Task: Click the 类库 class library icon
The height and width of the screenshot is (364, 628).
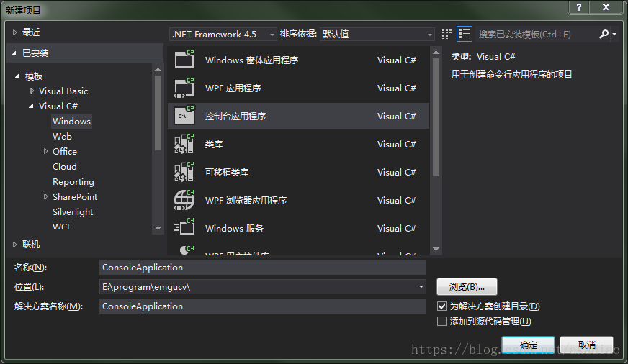Action: (x=184, y=144)
